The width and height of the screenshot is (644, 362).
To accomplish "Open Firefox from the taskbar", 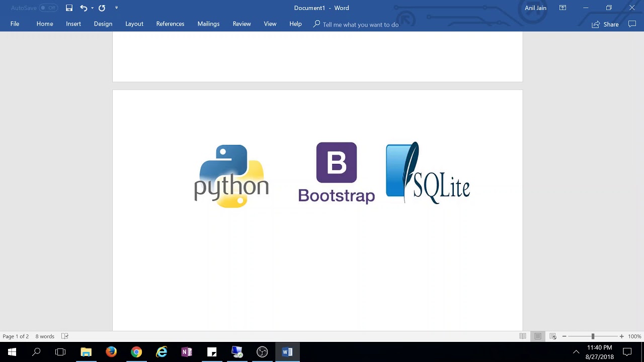I will pos(111,352).
